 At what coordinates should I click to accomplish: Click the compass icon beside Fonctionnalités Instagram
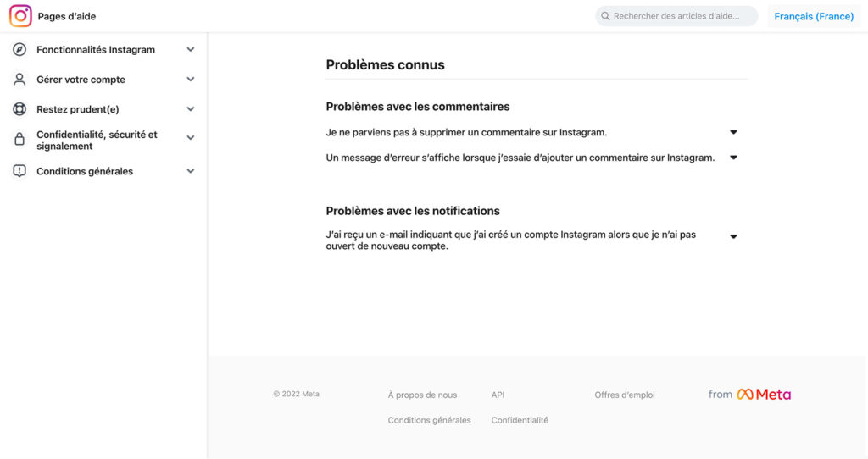point(19,50)
